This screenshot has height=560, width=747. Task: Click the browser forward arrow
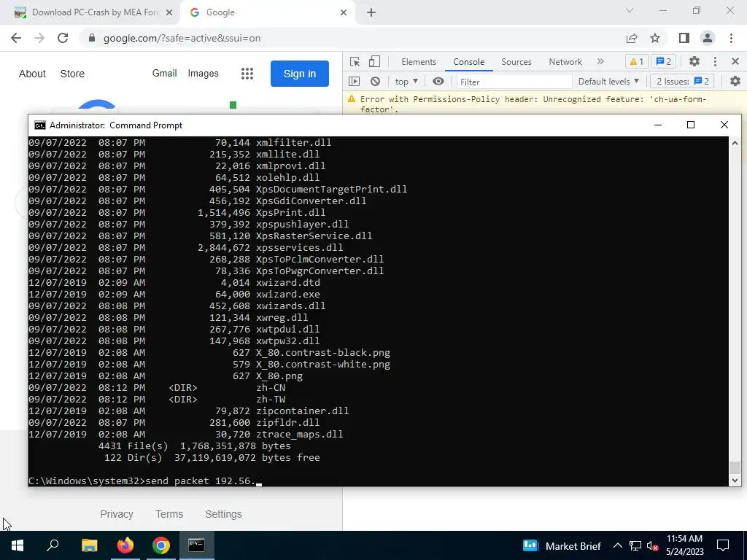pos(39,38)
